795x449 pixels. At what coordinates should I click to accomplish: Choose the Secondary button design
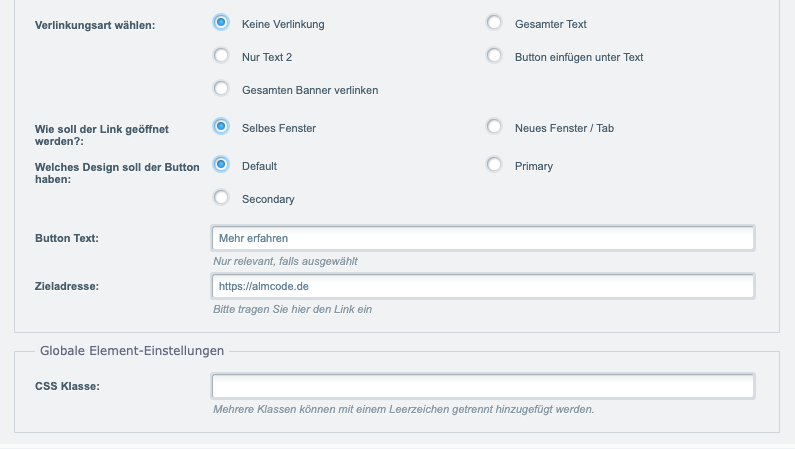pyautogui.click(x=221, y=197)
